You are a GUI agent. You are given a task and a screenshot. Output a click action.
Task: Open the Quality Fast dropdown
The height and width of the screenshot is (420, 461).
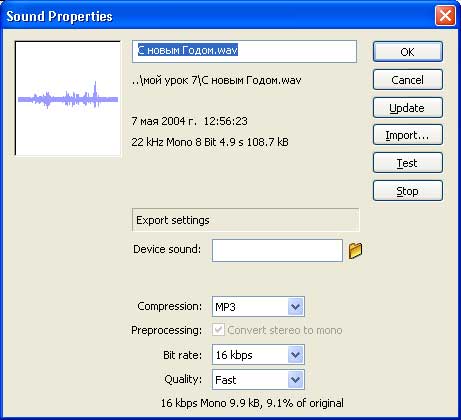[x=258, y=379]
